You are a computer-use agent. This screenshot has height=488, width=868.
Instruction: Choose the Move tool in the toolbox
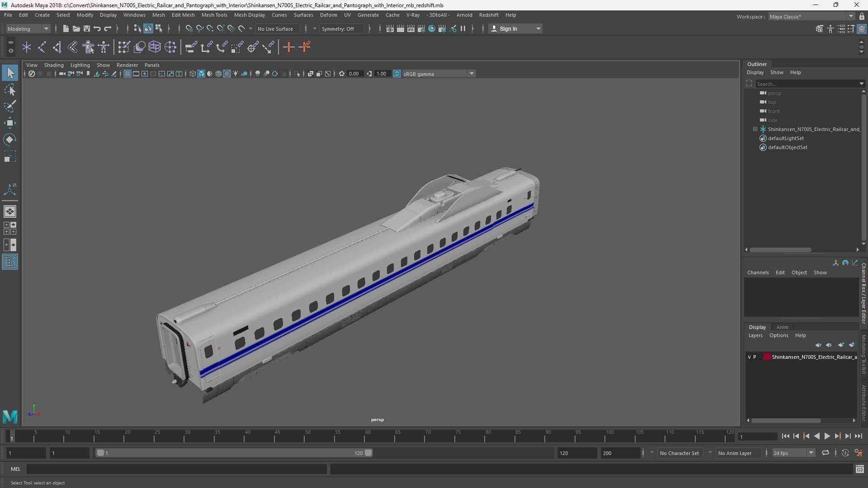point(10,123)
